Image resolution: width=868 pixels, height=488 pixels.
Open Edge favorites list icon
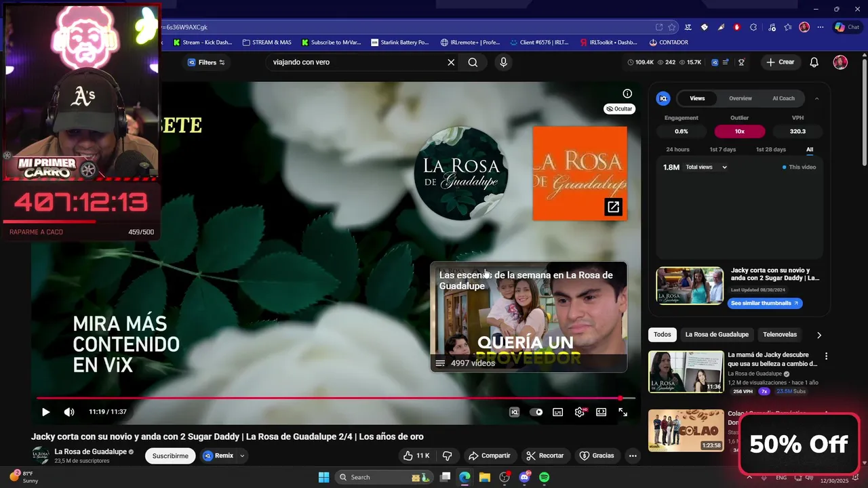coord(787,27)
